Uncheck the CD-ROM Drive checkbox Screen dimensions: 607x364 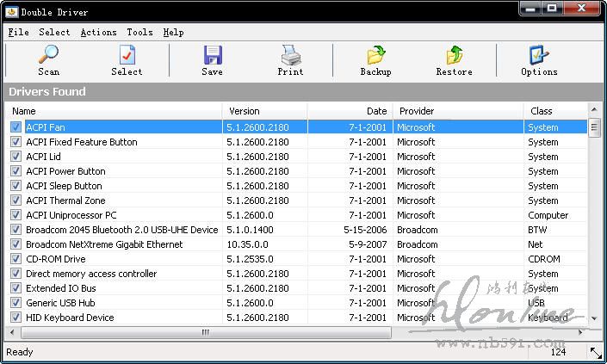(15, 259)
